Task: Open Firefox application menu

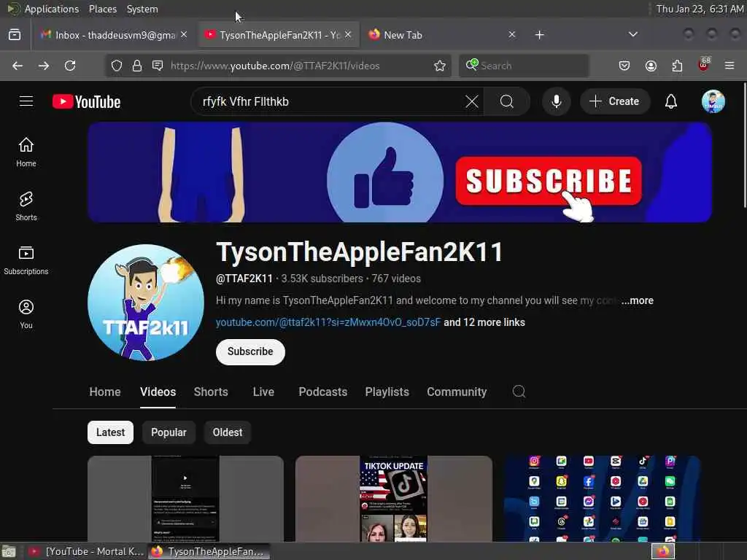Action: click(x=729, y=66)
